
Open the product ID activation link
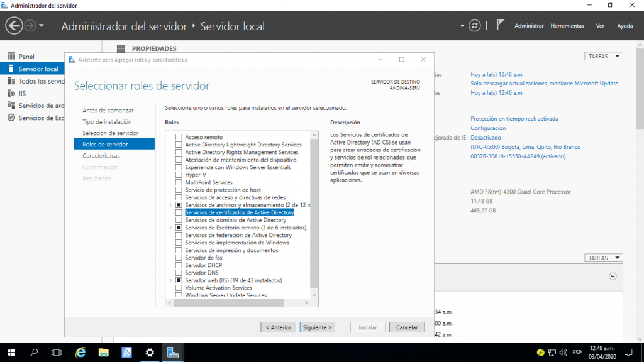518,156
